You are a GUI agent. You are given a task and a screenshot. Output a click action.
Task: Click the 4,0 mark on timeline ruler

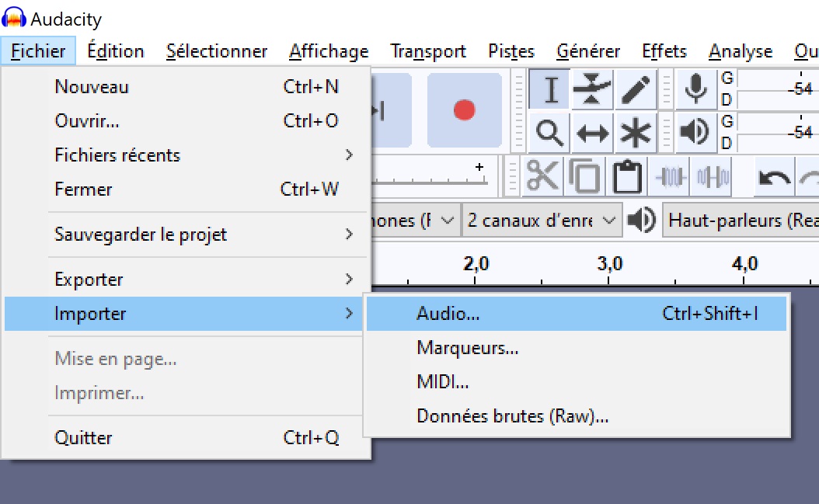(744, 264)
